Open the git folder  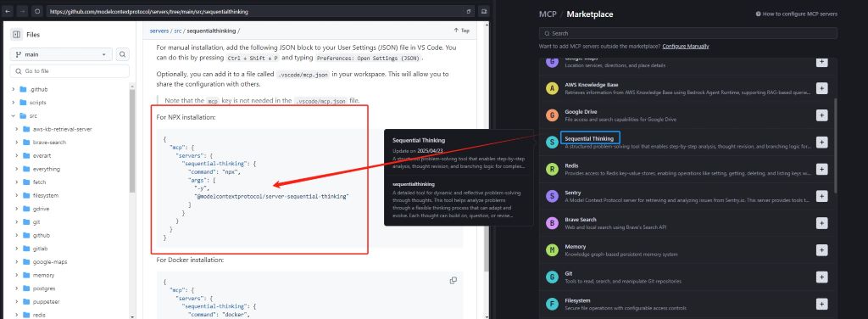36,222
